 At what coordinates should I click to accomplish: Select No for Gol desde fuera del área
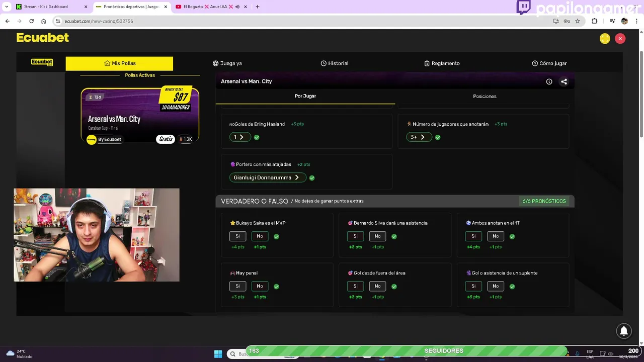point(377,286)
